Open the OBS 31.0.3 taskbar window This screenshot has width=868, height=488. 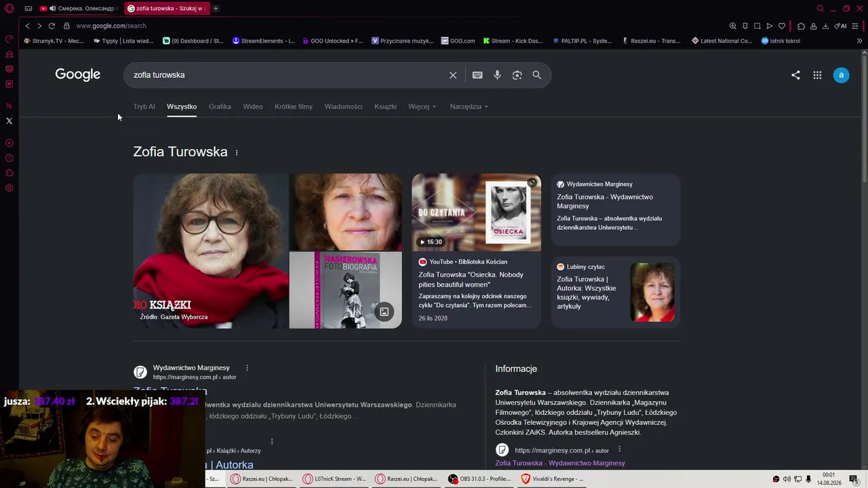[x=479, y=479]
